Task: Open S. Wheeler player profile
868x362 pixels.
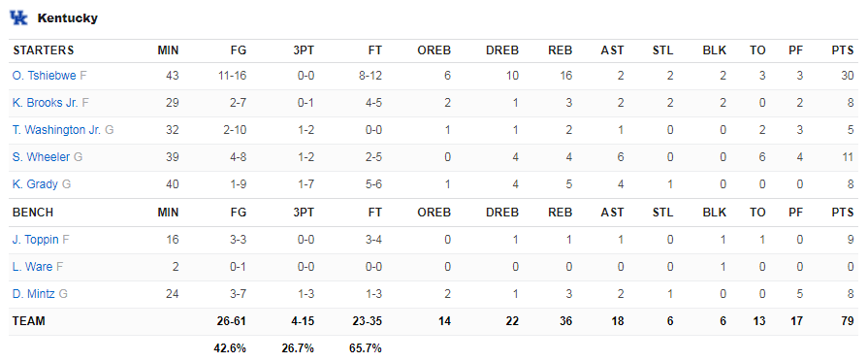Action: [41, 157]
